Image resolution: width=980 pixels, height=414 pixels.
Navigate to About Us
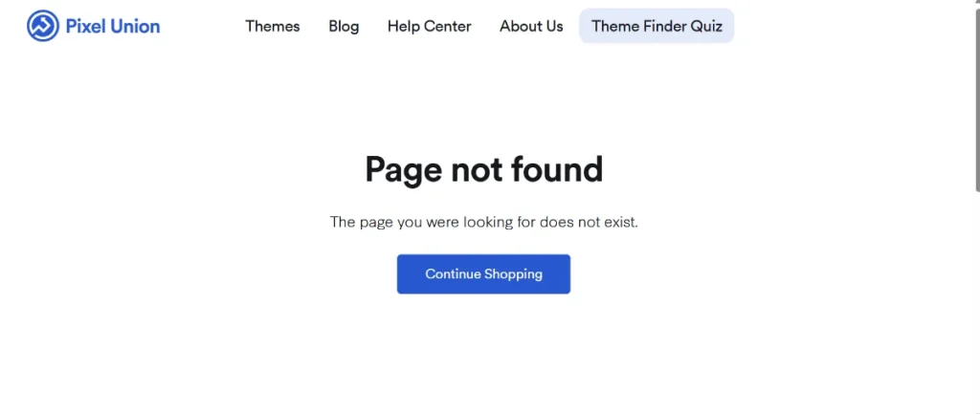pyautogui.click(x=531, y=26)
